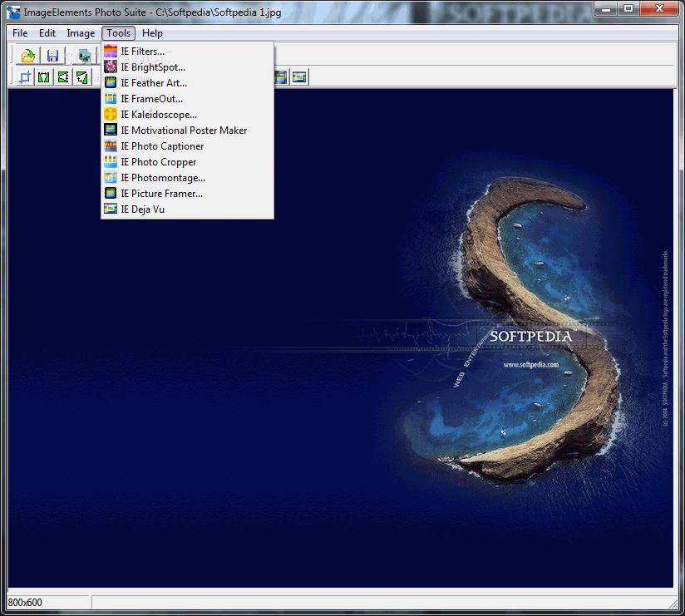Open IE Filters from Tools menu

pyautogui.click(x=187, y=52)
